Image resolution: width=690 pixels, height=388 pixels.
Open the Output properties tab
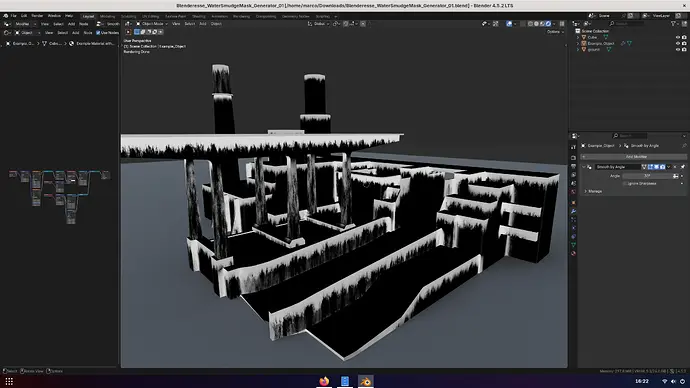point(573,166)
